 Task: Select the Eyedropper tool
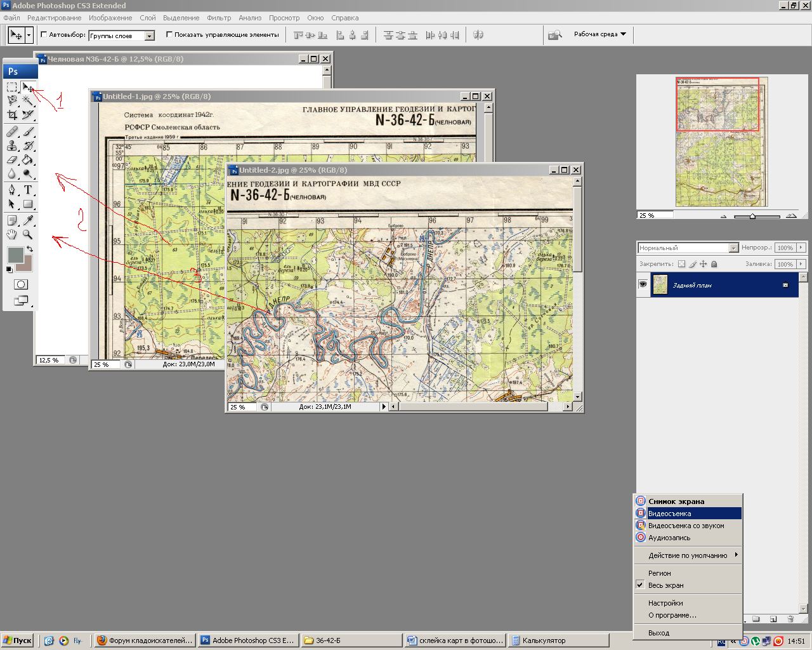tap(28, 221)
